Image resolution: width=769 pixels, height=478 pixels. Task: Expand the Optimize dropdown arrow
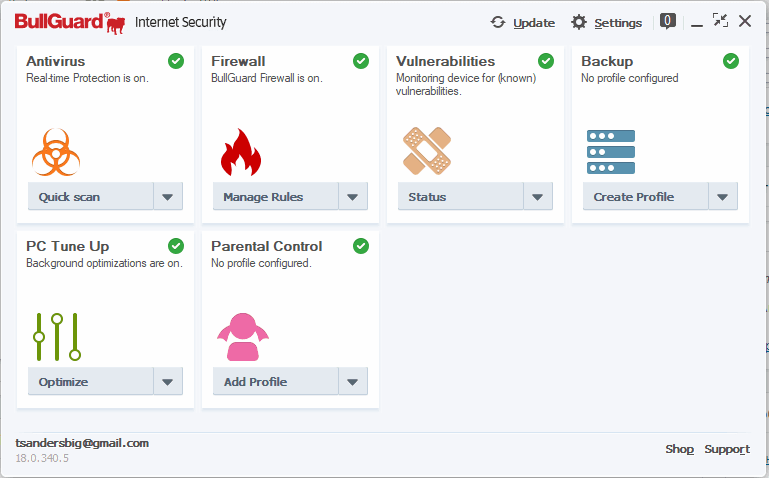coord(168,381)
